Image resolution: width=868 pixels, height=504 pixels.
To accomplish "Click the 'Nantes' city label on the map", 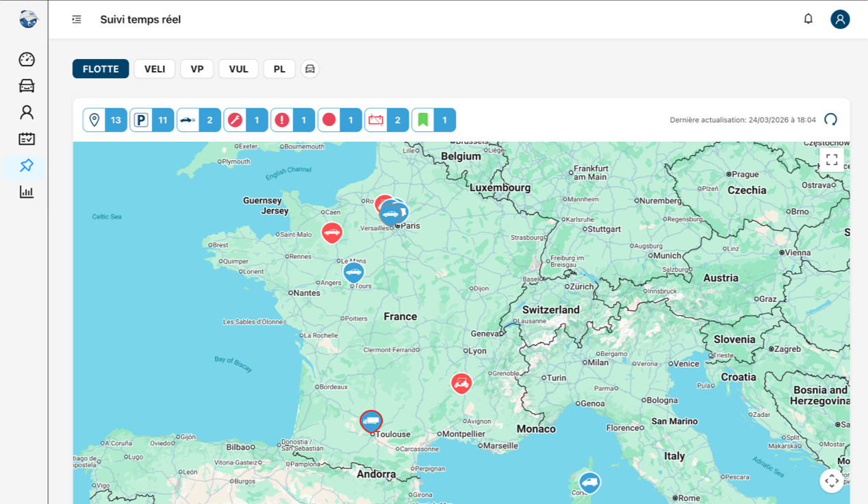I will [305, 292].
